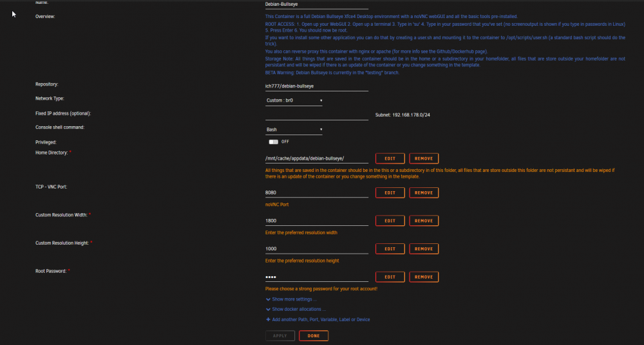Click the Subnet: 192.168.178.0/24 text
This screenshot has width=644, height=345.
402,115
